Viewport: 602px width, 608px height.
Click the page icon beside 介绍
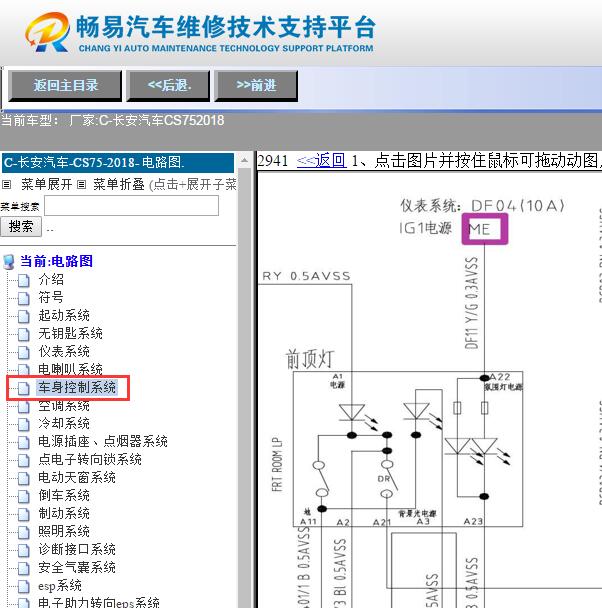tap(24, 280)
